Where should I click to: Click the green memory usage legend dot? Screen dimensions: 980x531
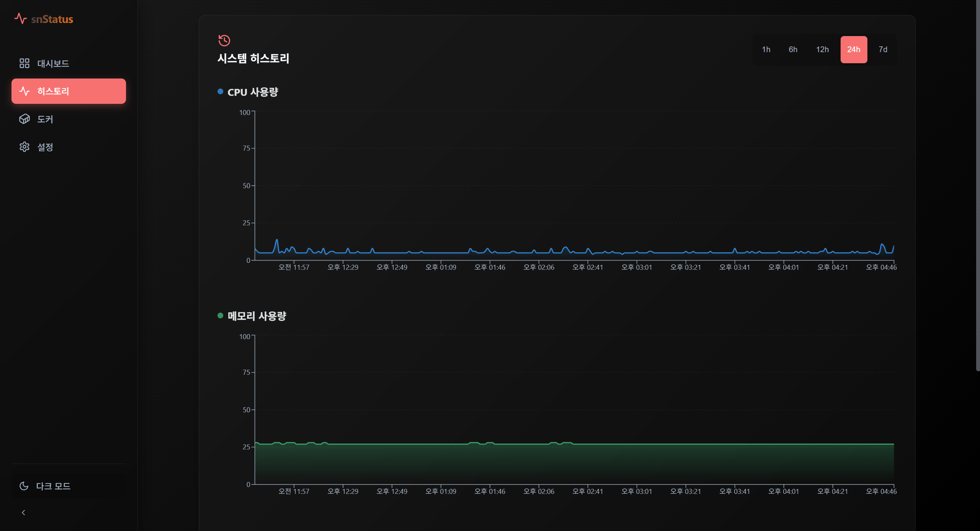click(x=220, y=316)
